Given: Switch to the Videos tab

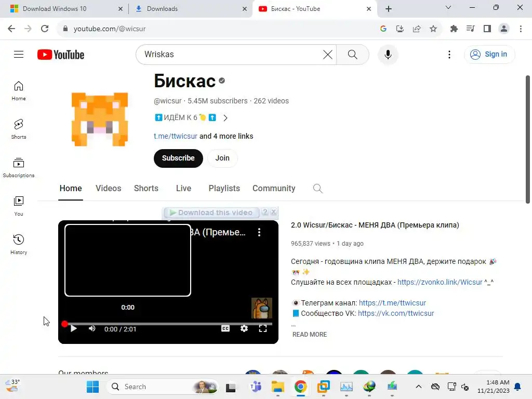Looking at the screenshot, I should coord(108,188).
